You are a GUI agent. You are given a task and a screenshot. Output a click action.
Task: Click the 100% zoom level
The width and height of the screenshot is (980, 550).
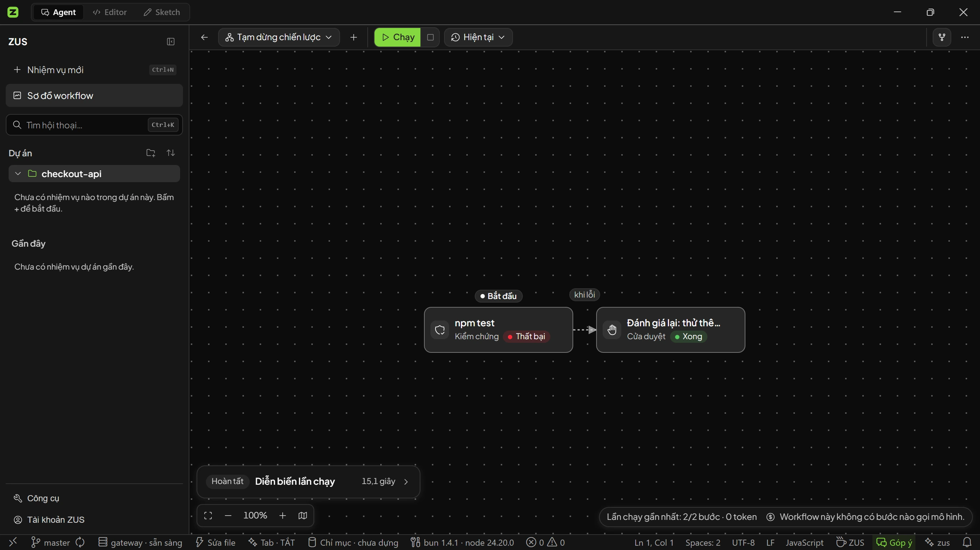[x=255, y=516]
